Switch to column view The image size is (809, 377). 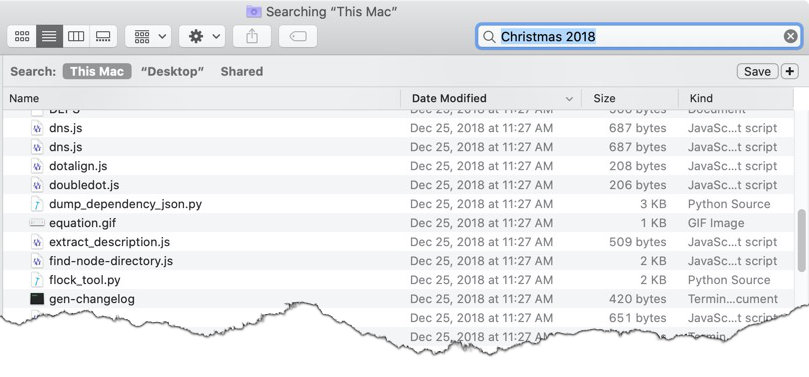coord(76,37)
